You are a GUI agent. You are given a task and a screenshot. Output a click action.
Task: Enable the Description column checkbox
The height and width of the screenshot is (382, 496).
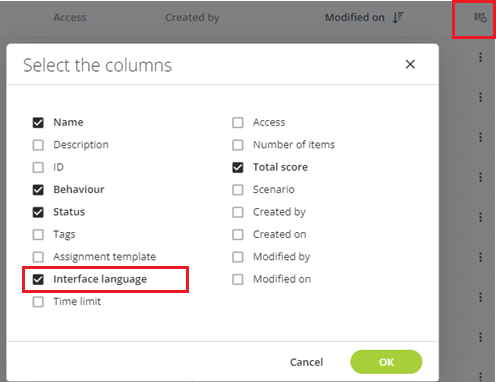pos(38,145)
